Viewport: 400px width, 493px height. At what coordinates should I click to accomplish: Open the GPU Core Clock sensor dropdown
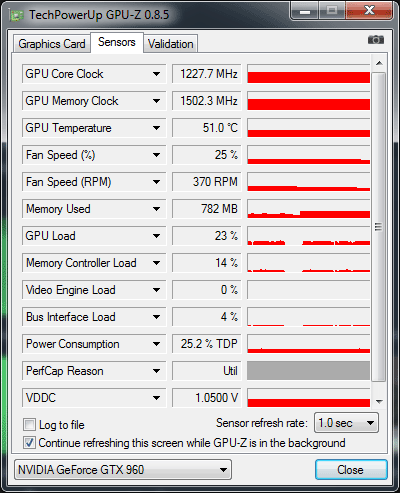click(156, 74)
